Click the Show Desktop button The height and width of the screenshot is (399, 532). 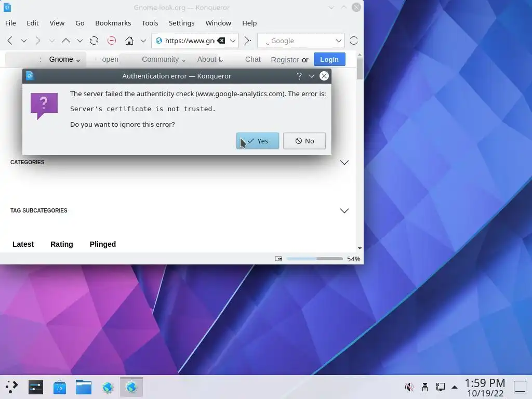tap(520, 387)
